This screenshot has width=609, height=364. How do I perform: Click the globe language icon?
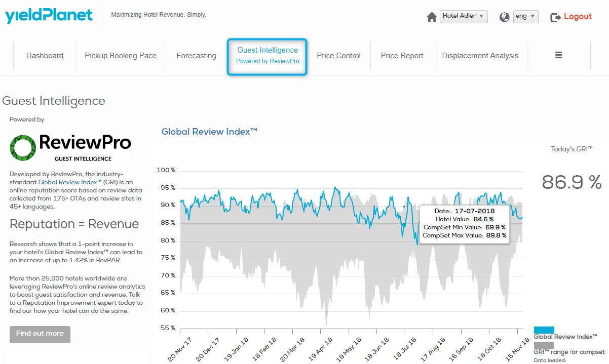click(505, 17)
